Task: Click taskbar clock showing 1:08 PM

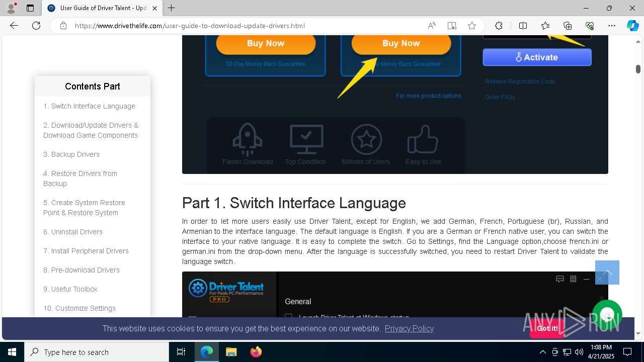Action: (x=601, y=352)
